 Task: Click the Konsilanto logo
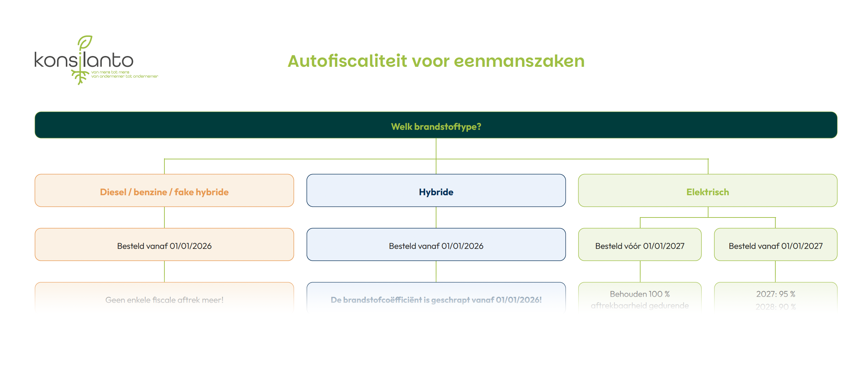(96, 60)
